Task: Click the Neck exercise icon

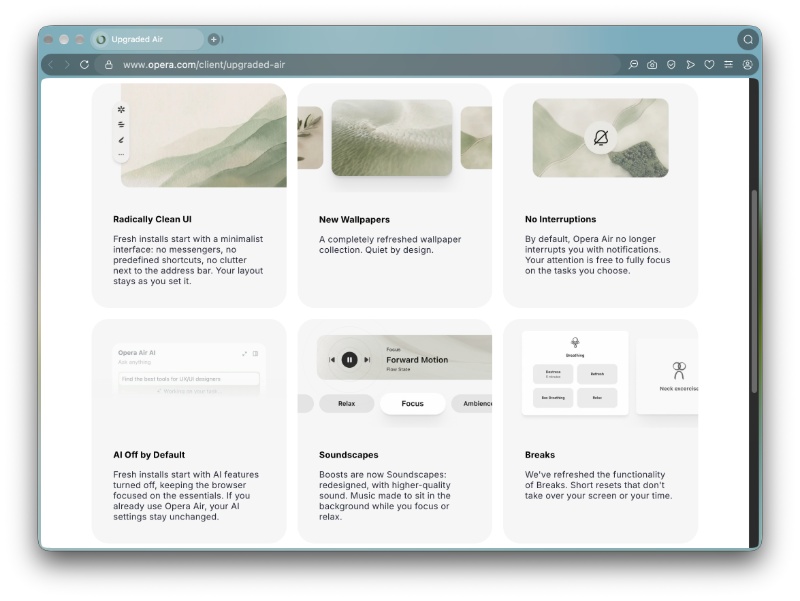Action: pos(679,370)
